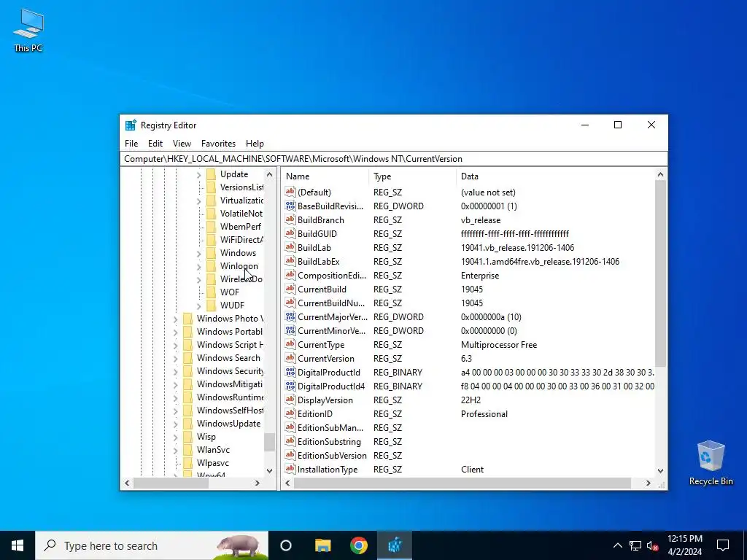Click the Wisp folder icon
This screenshot has height=560, width=747.
188,436
